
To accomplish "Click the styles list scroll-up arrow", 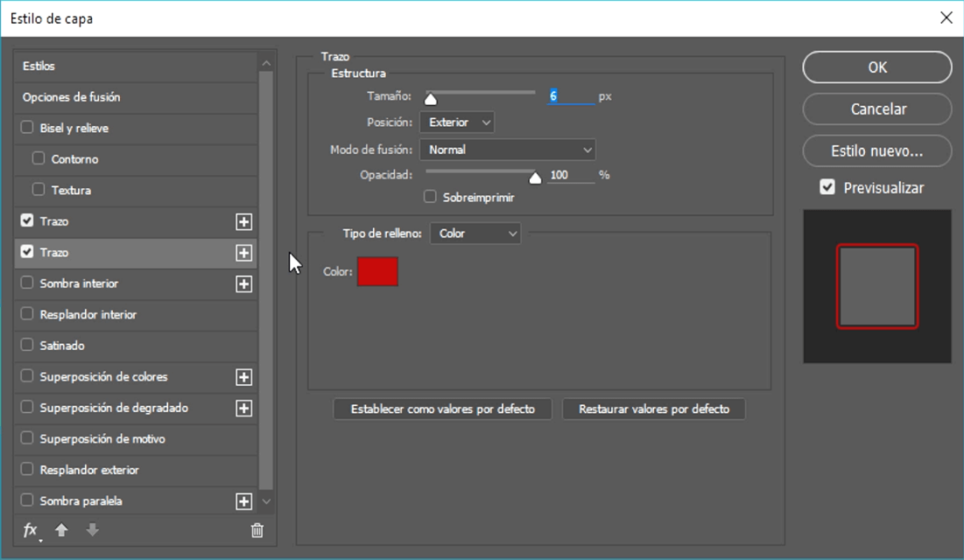I will click(x=266, y=63).
